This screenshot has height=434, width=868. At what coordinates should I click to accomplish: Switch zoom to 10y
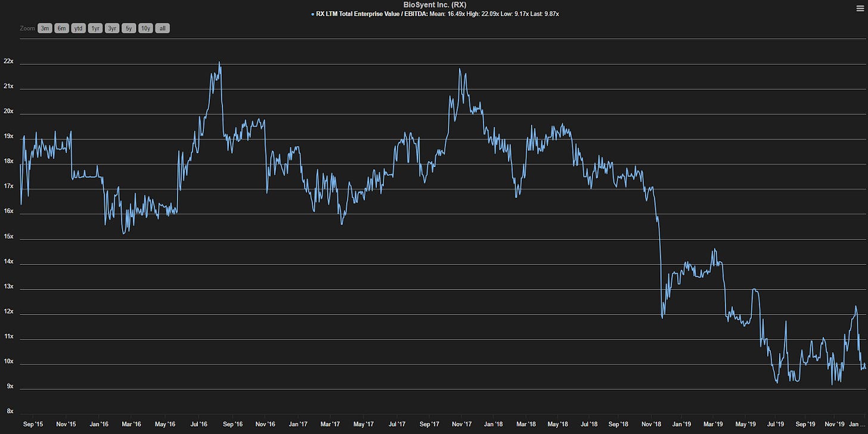[x=145, y=28]
